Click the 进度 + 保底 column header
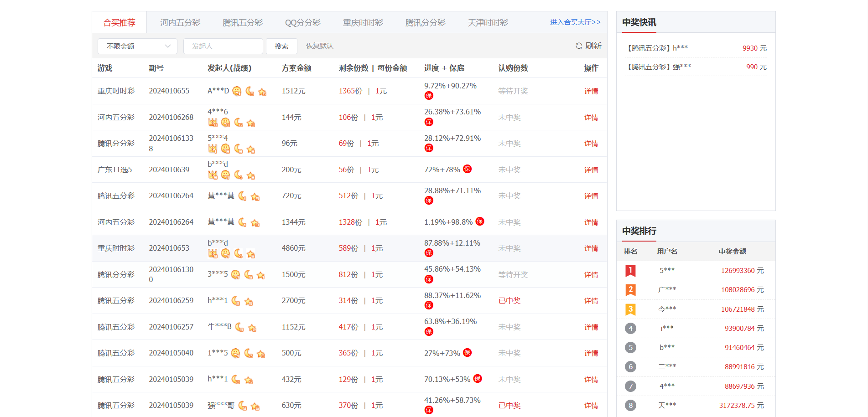Image resolution: width=868 pixels, height=417 pixels. [444, 68]
